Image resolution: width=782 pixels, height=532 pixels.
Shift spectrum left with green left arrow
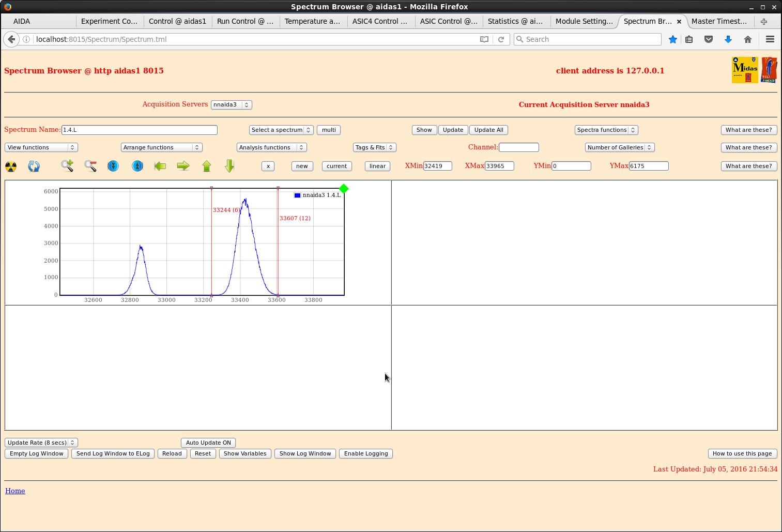160,166
